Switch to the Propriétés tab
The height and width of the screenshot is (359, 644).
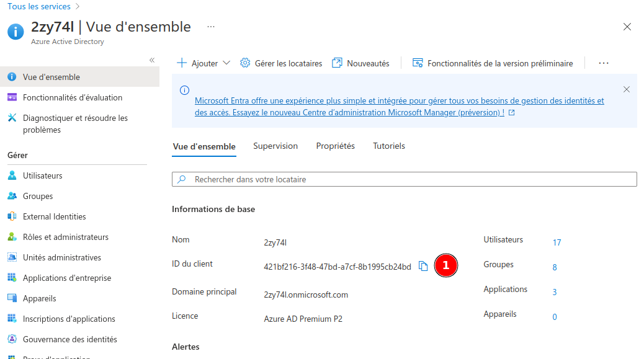(x=335, y=146)
